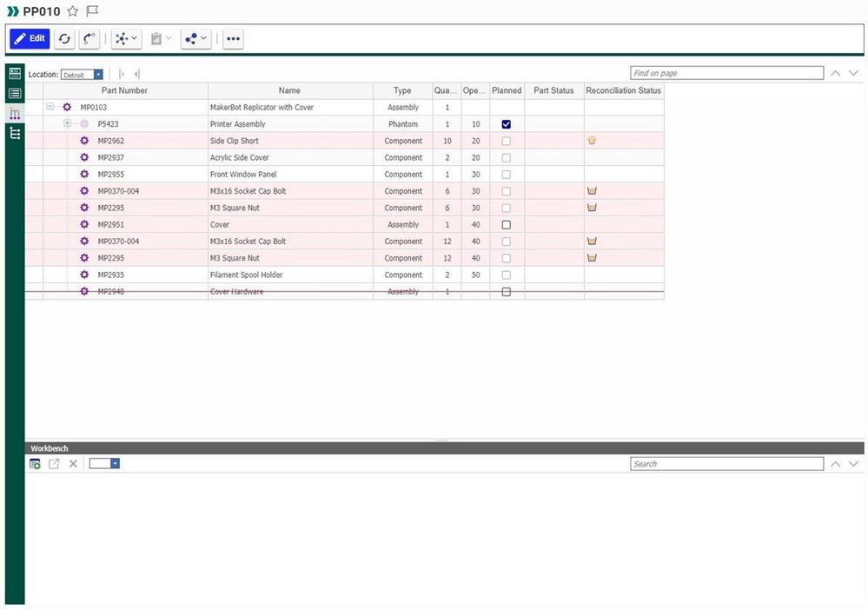The width and height of the screenshot is (868, 609).
Task: Uncheck Planned for Printer Assembly
Action: click(x=506, y=124)
